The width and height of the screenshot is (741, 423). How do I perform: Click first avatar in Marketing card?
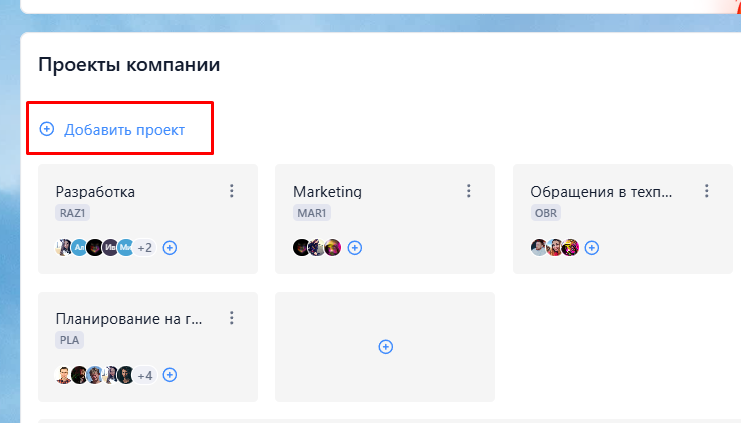[301, 247]
